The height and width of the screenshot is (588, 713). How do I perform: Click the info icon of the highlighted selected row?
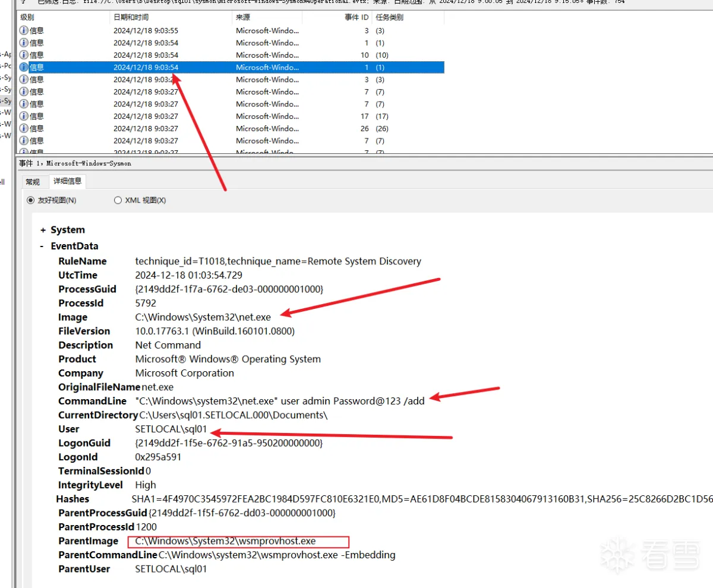click(24, 67)
